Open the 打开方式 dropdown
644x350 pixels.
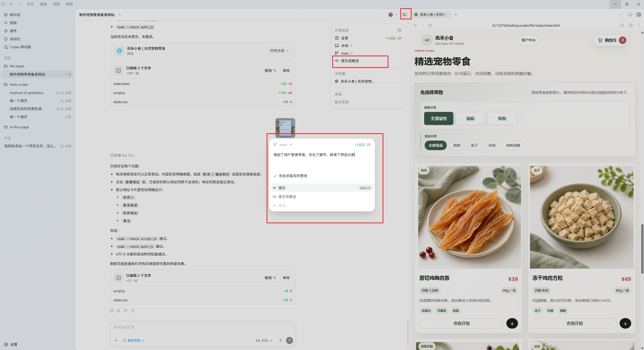pos(279,51)
